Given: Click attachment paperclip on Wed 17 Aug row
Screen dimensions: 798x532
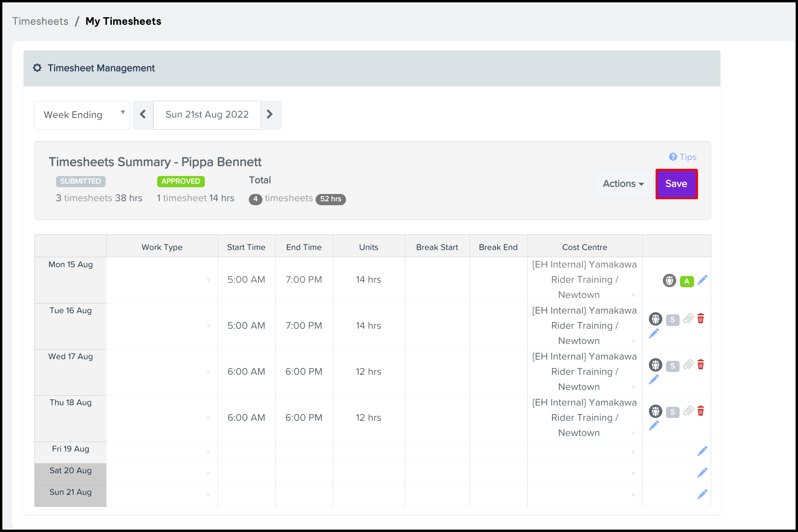Looking at the screenshot, I should point(688,365).
